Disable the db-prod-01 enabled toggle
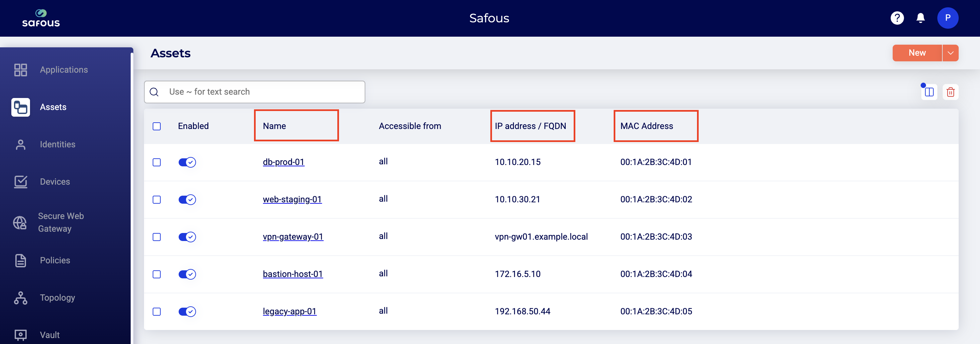Viewport: 980px width, 344px height. [x=187, y=162]
